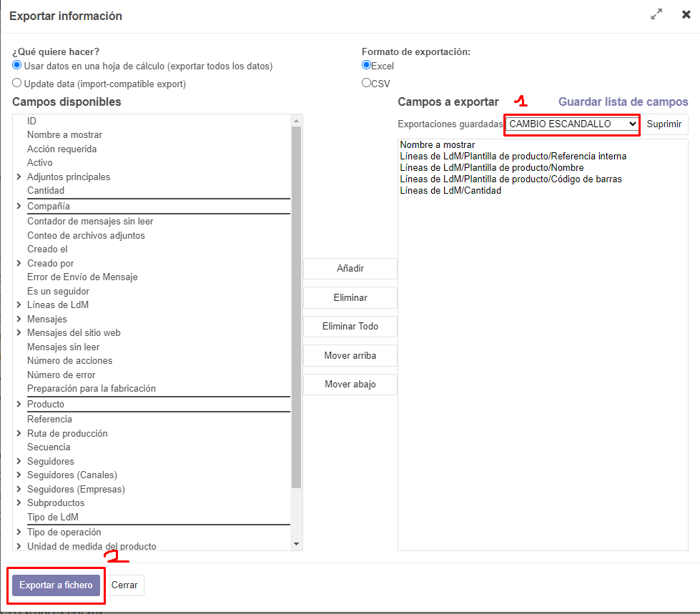Expand the Líneas de LdM field

[19, 304]
